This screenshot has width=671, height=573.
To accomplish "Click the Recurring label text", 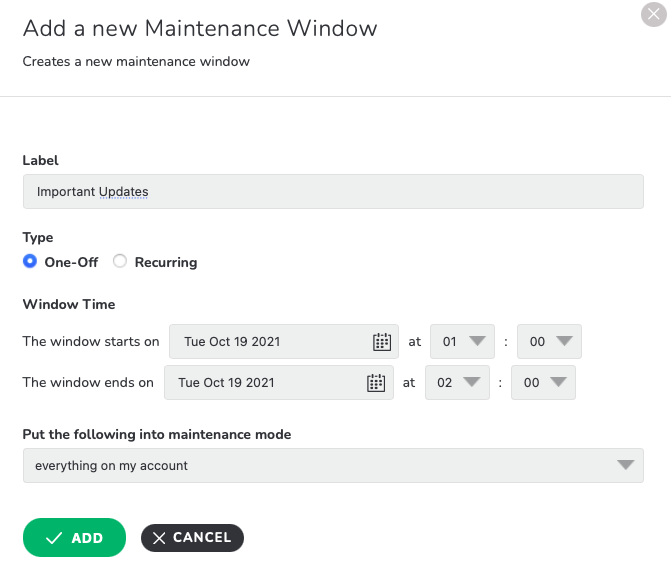I will [x=166, y=262].
